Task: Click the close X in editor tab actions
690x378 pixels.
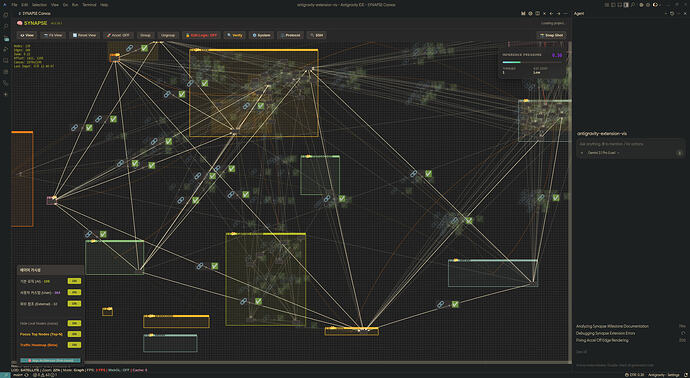Action: point(544,14)
